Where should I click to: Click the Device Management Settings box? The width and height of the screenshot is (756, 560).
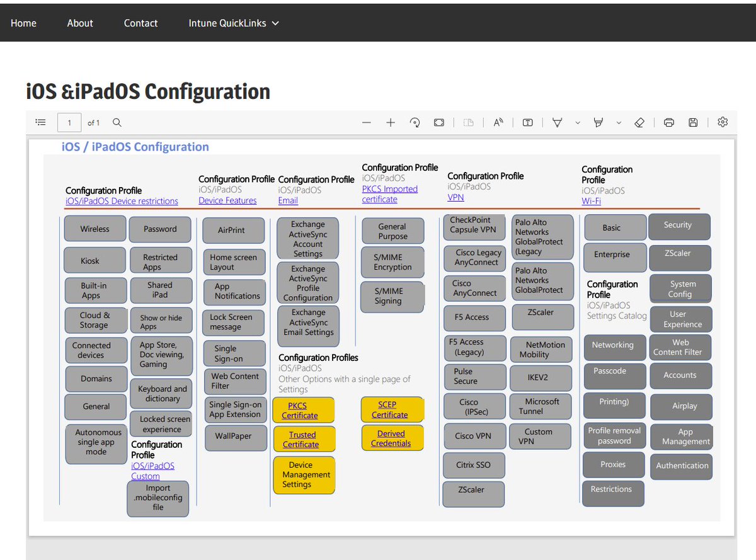304,475
